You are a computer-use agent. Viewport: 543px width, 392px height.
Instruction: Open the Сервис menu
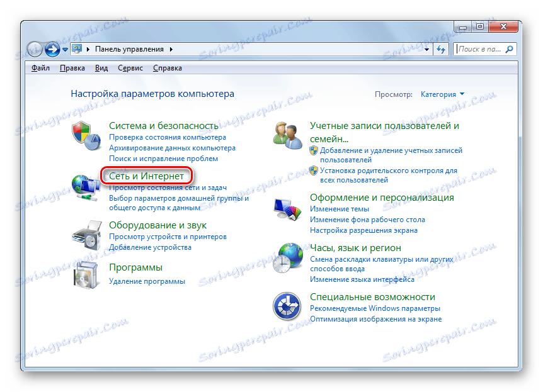130,68
